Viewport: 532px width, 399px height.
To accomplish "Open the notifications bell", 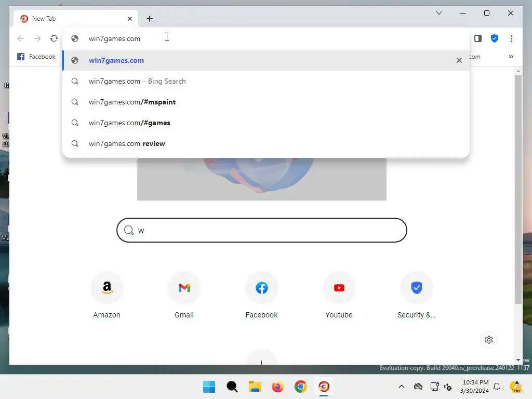I will [x=497, y=387].
